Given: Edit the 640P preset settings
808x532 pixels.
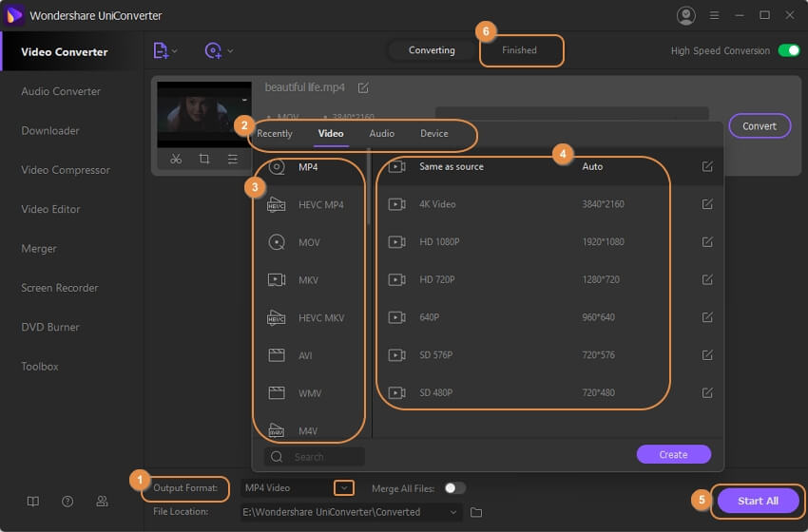Looking at the screenshot, I should pyautogui.click(x=707, y=316).
